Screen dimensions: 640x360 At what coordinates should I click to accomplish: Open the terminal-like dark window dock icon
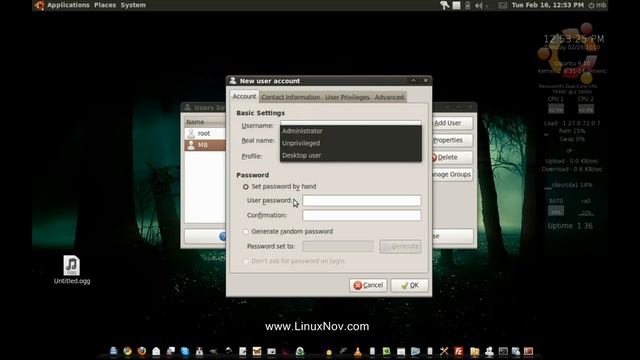[x=503, y=351]
